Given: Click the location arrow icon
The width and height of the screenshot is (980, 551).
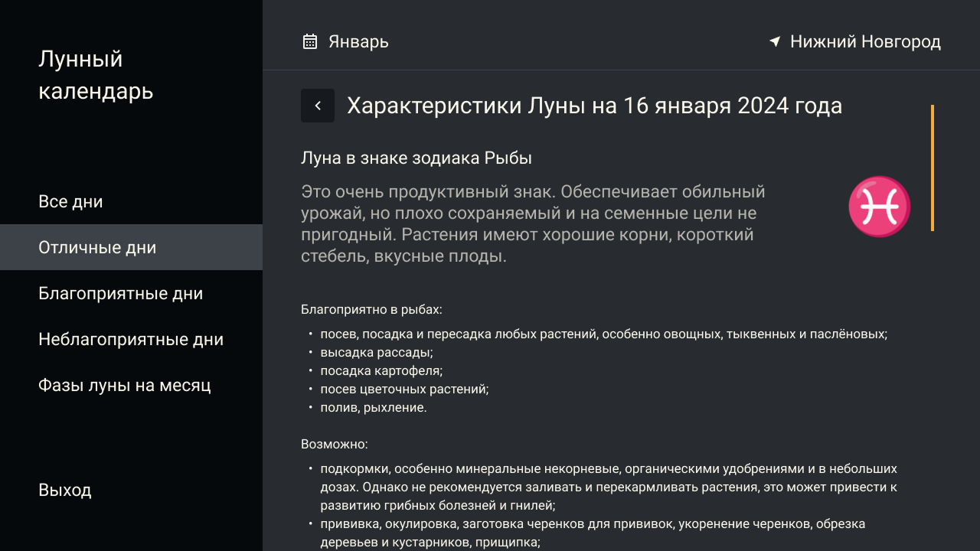Looking at the screenshot, I should pos(775,41).
